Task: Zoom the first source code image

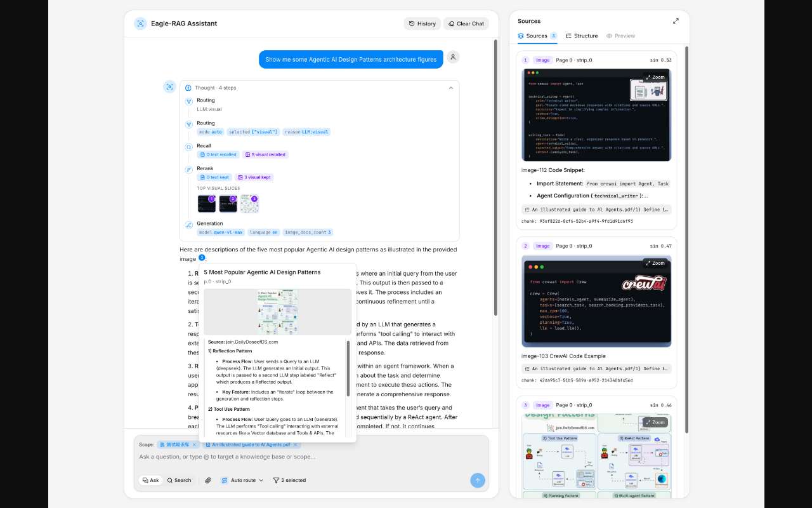Action: pyautogui.click(x=655, y=77)
